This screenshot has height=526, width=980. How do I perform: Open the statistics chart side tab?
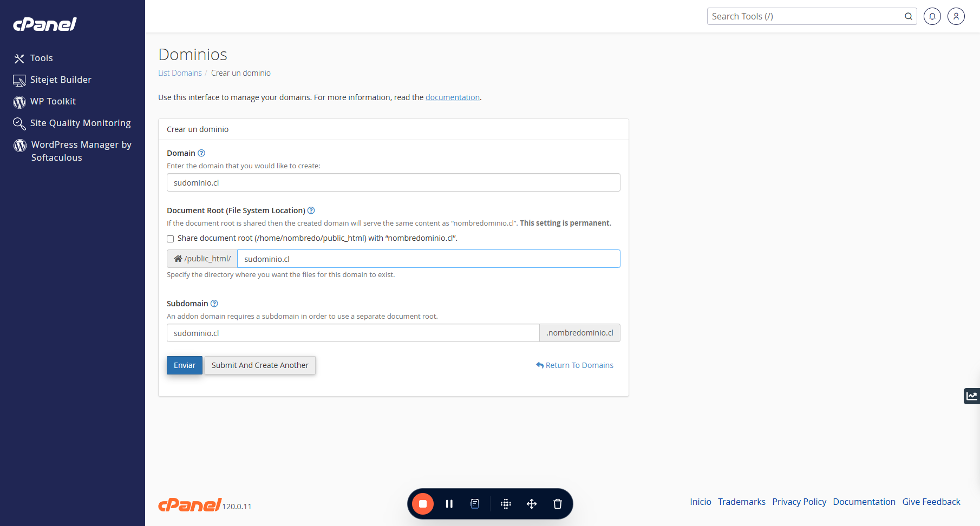point(972,396)
